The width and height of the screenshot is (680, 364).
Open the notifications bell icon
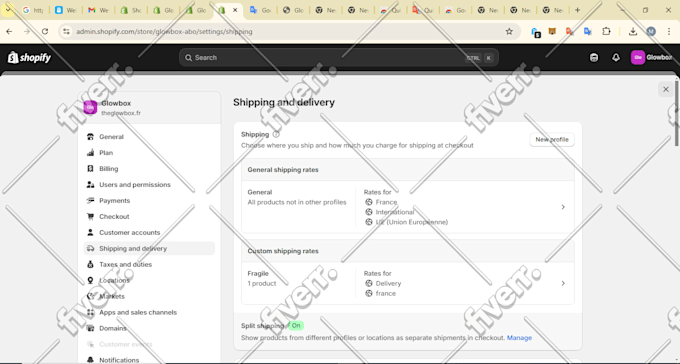616,58
